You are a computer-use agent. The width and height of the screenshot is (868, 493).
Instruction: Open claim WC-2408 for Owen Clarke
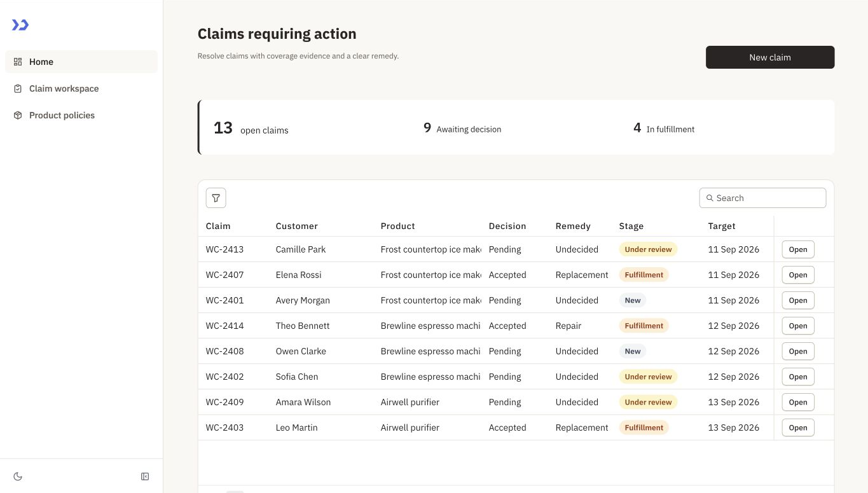798,351
